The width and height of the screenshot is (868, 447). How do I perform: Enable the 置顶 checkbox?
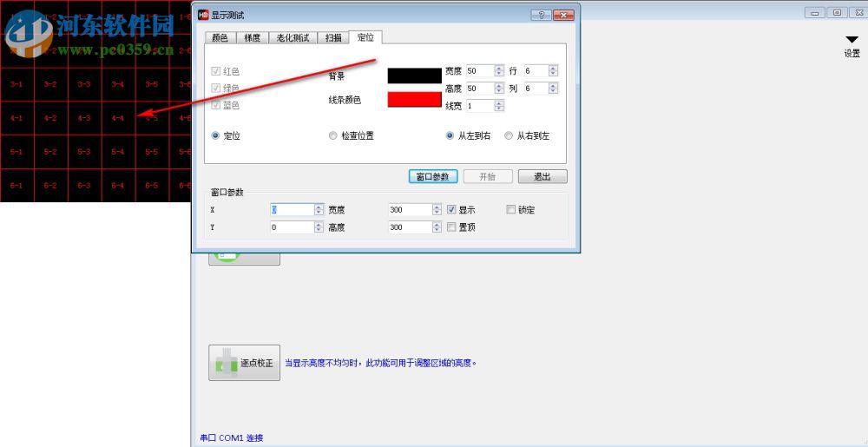[451, 227]
